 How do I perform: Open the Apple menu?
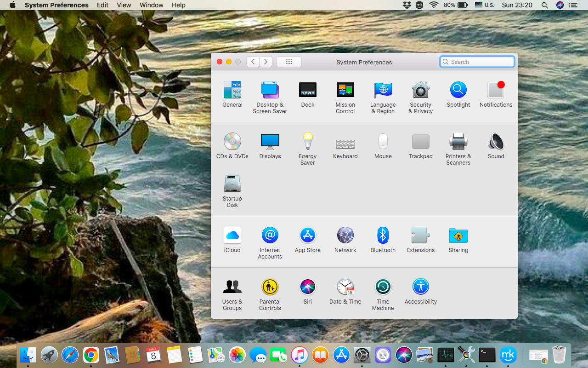[11, 5]
